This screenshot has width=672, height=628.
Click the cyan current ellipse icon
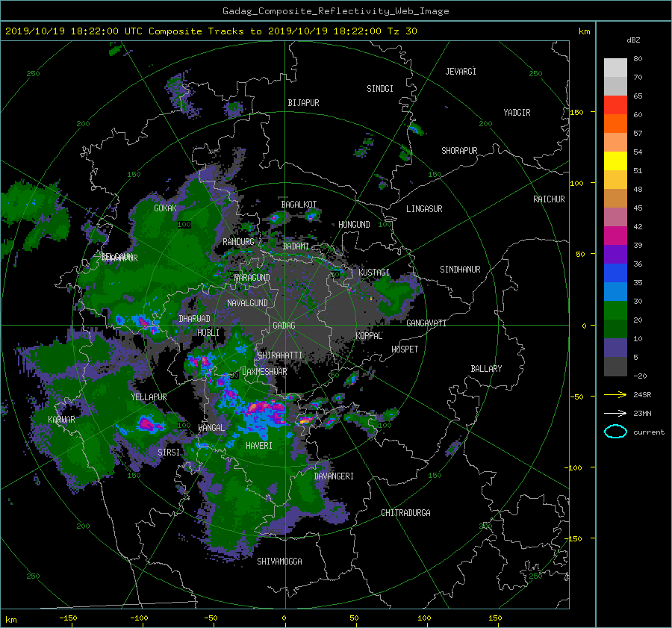pyautogui.click(x=615, y=432)
